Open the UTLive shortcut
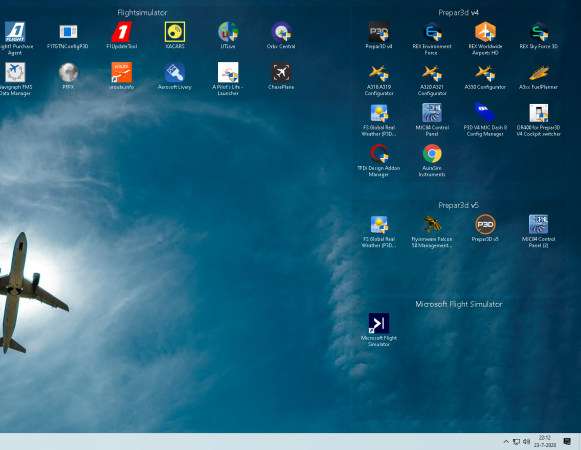Image resolution: width=581 pixels, height=450 pixels. tap(228, 32)
